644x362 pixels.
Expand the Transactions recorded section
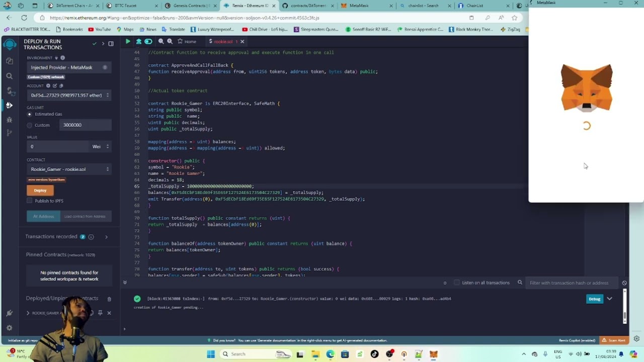[106, 237]
